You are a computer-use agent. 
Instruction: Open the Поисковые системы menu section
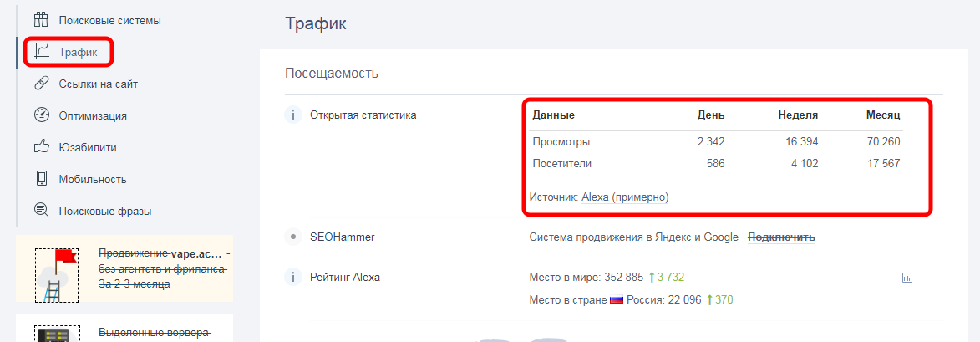[109, 20]
